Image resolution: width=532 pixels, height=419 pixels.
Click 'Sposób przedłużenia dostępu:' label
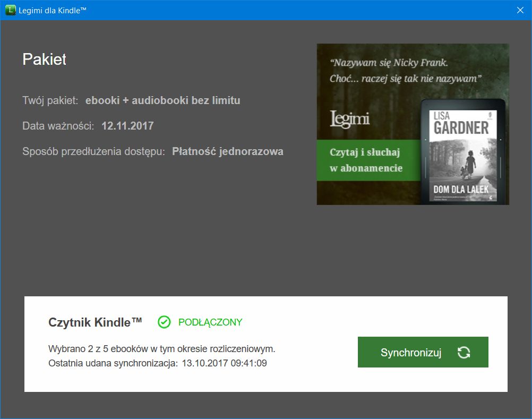[x=93, y=151]
